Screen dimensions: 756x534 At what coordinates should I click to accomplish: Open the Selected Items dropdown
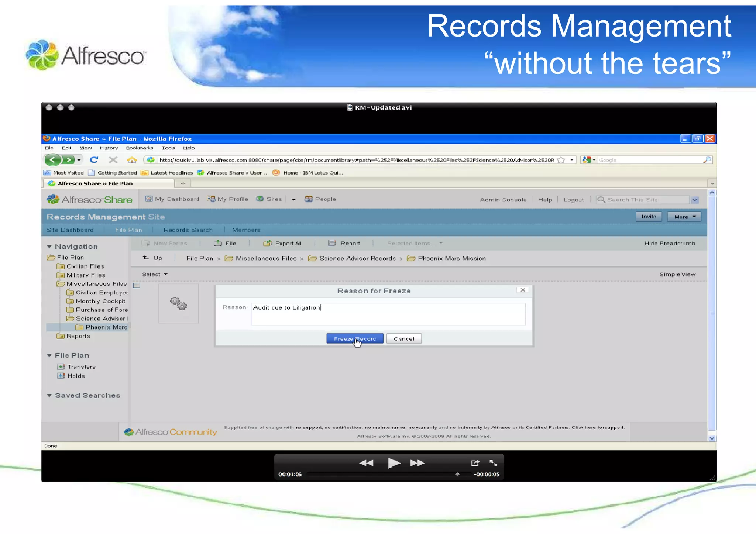pos(415,243)
